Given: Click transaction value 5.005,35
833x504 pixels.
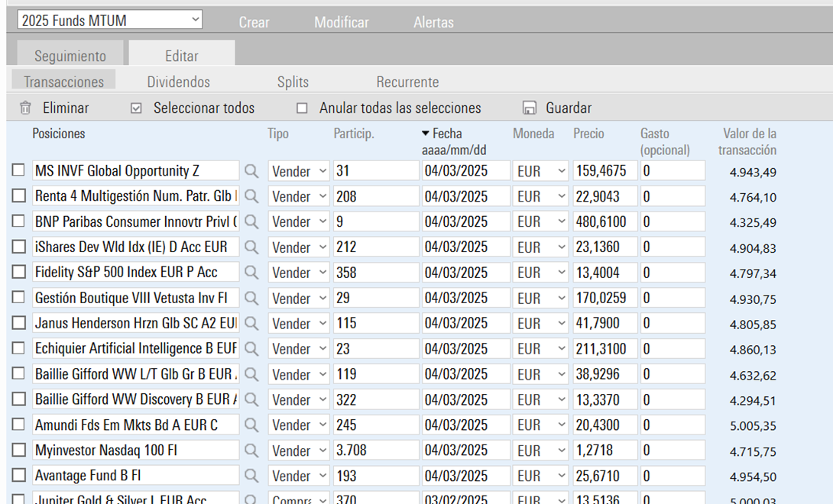Looking at the screenshot, I should point(753,426).
